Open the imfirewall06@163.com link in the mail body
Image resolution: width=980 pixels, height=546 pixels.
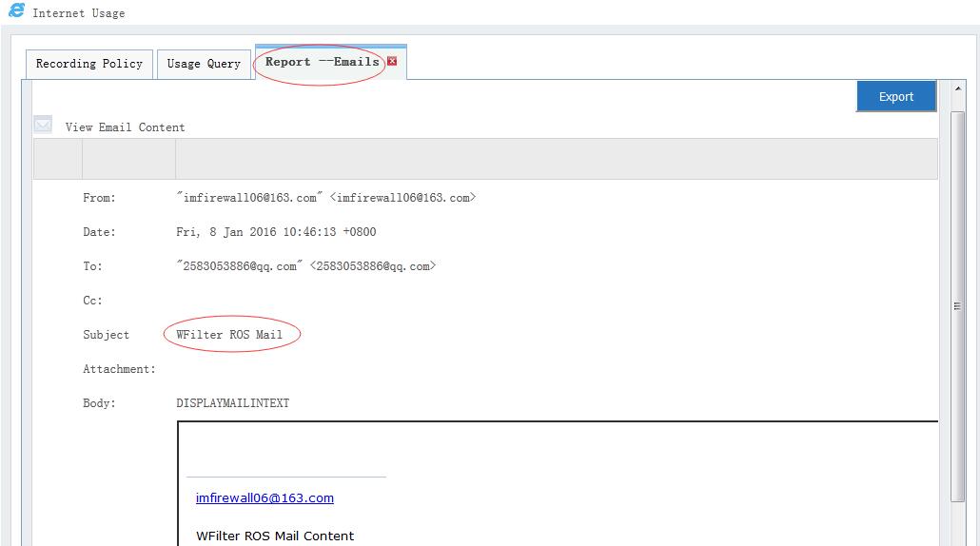(x=265, y=497)
